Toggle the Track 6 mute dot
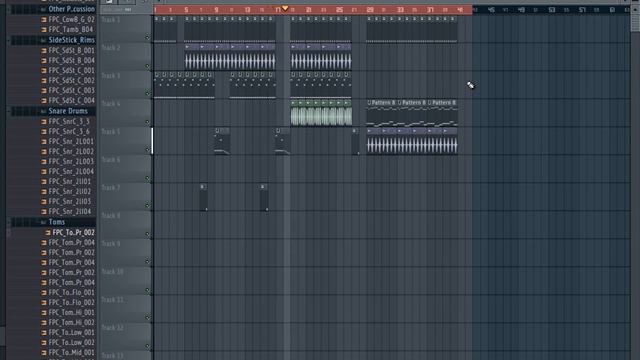Image resolution: width=640 pixels, height=360 pixels. tap(148, 178)
